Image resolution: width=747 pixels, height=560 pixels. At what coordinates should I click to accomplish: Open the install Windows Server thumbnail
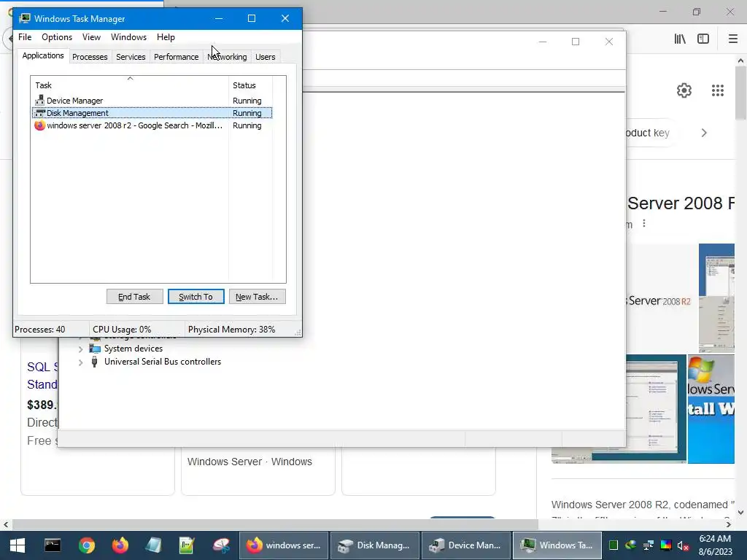click(x=711, y=409)
